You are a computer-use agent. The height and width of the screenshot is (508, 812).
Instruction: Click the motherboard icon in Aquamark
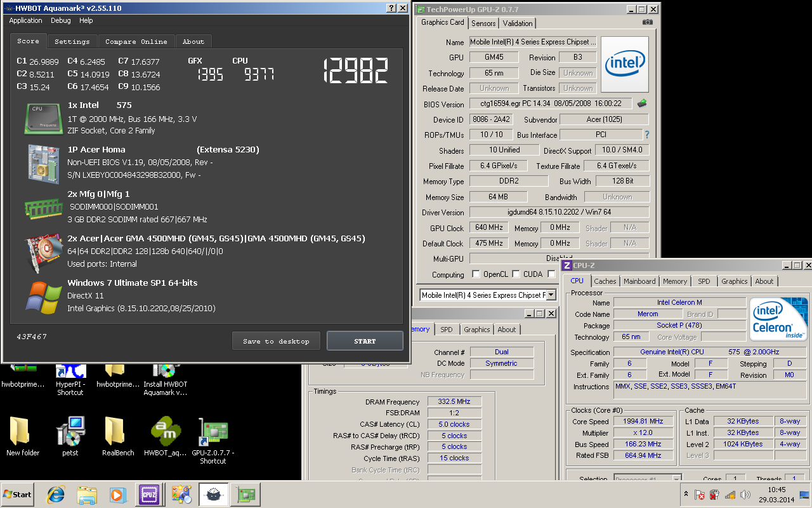[x=43, y=164]
